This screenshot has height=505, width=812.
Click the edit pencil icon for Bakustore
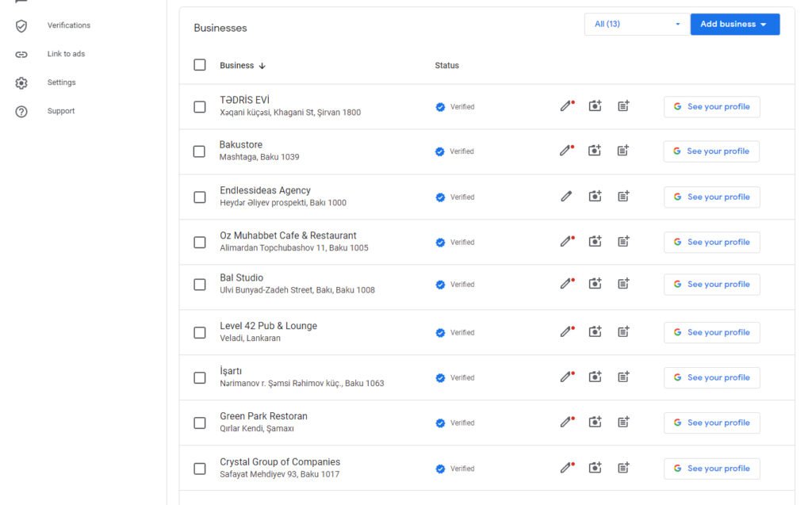pyautogui.click(x=565, y=151)
